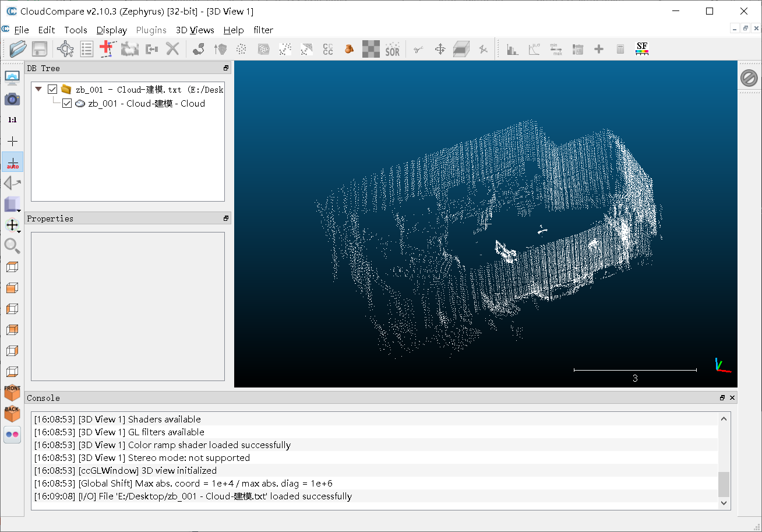Screen dimensions: 762x532
Task: Float the Console panel
Action: click(722, 398)
